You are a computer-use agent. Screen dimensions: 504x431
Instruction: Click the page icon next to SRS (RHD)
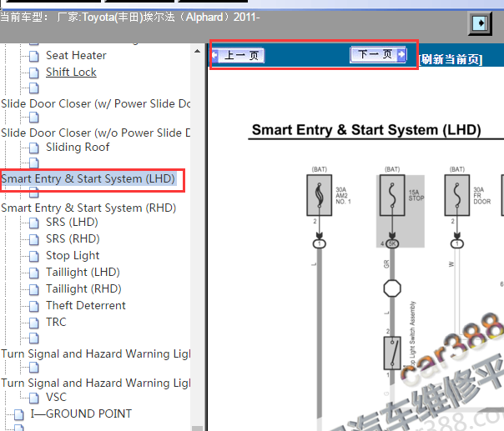[x=34, y=239]
